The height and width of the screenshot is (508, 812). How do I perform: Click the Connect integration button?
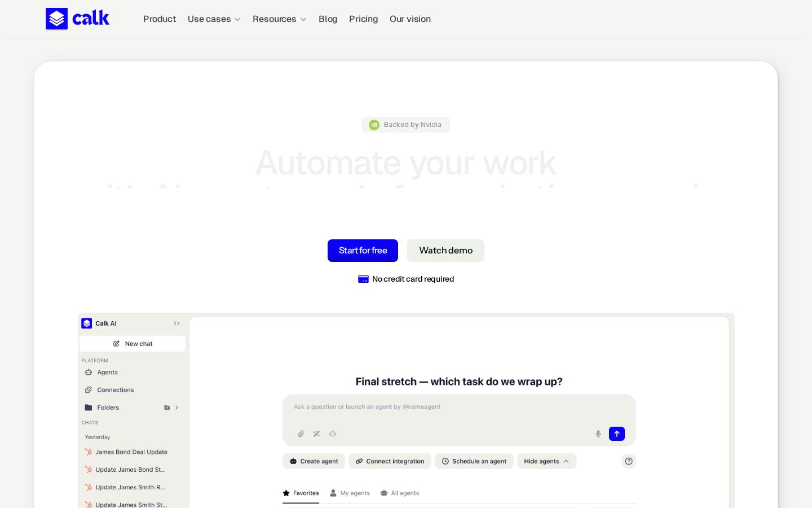coord(390,461)
